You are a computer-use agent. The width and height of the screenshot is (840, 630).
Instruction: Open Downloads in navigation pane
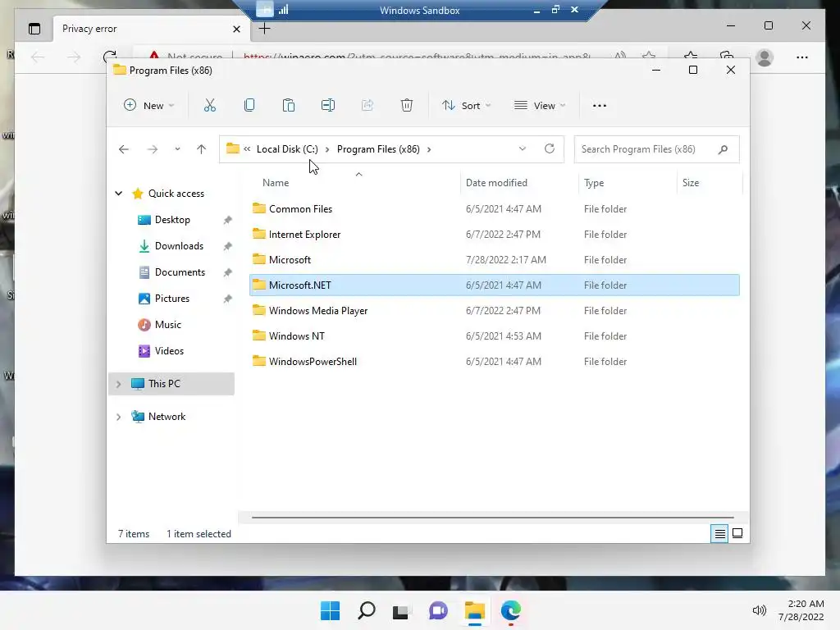coord(179,246)
